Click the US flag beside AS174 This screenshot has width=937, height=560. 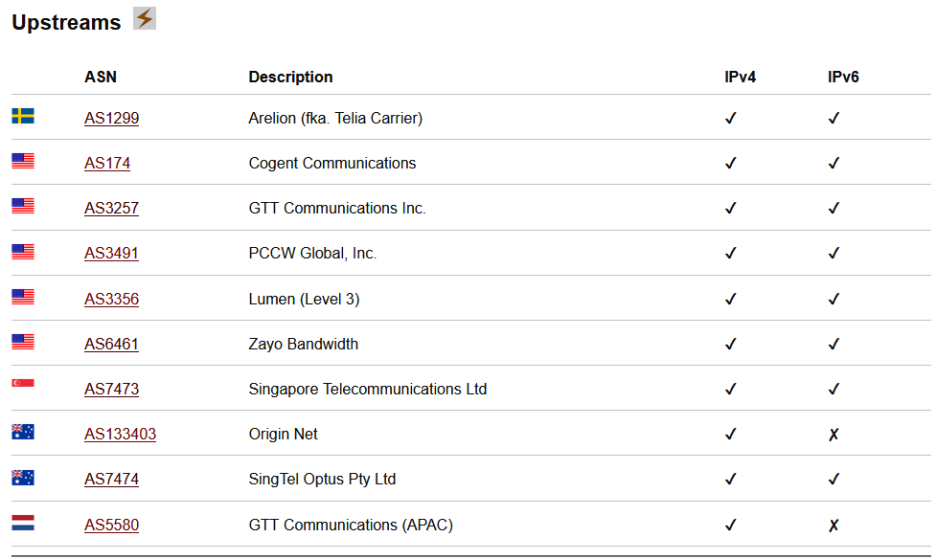23,161
